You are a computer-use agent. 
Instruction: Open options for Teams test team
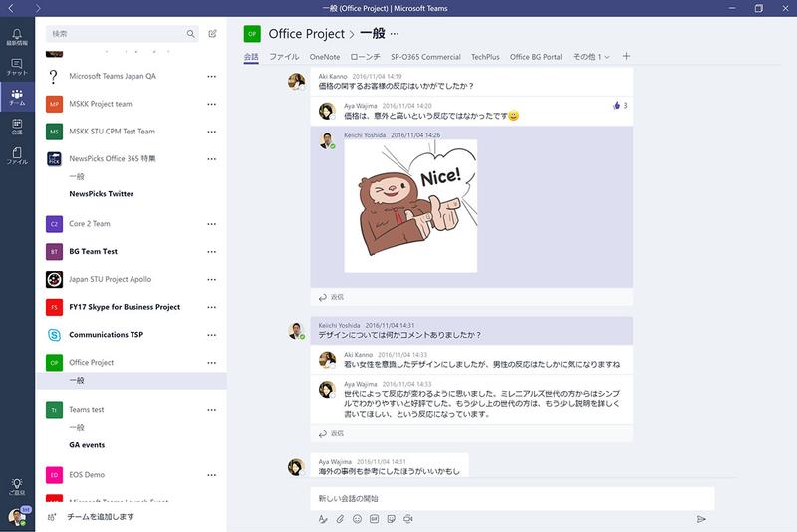pyautogui.click(x=212, y=410)
